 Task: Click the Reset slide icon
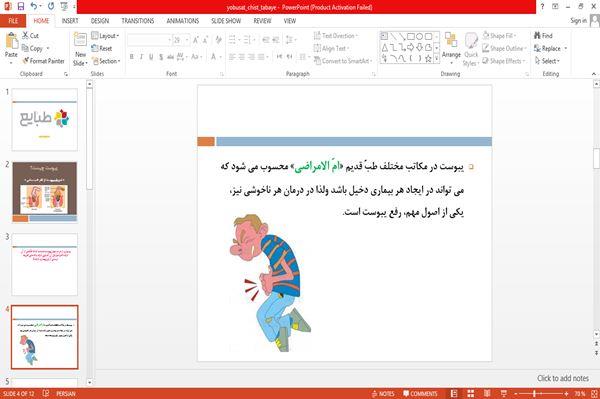tap(95, 48)
